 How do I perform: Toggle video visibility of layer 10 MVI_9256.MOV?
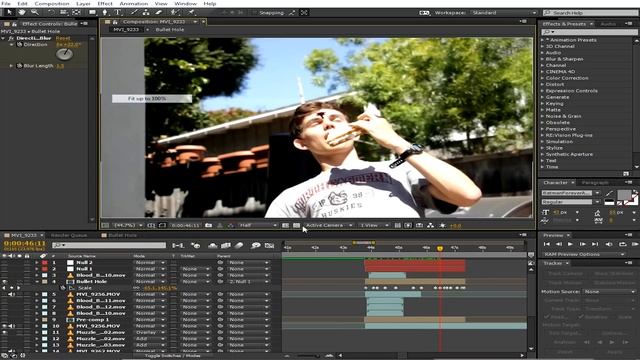(x=4, y=326)
